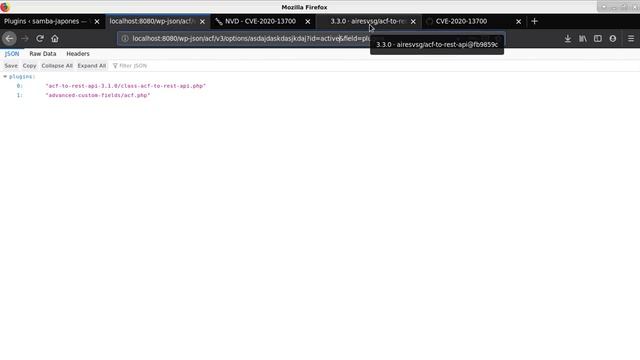
Task: Toggle the sidebar icon in toolbar
Action: click(598, 38)
